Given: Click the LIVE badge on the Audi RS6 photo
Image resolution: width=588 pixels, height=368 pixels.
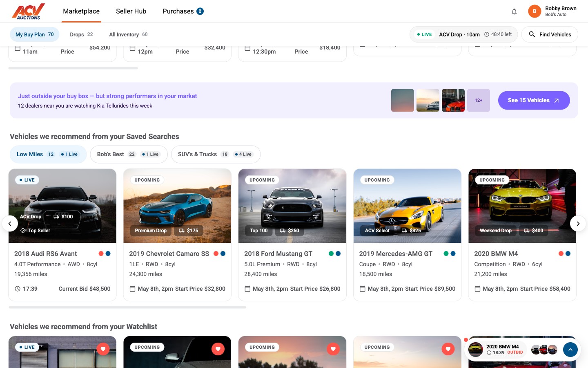Looking at the screenshot, I should coord(27,180).
